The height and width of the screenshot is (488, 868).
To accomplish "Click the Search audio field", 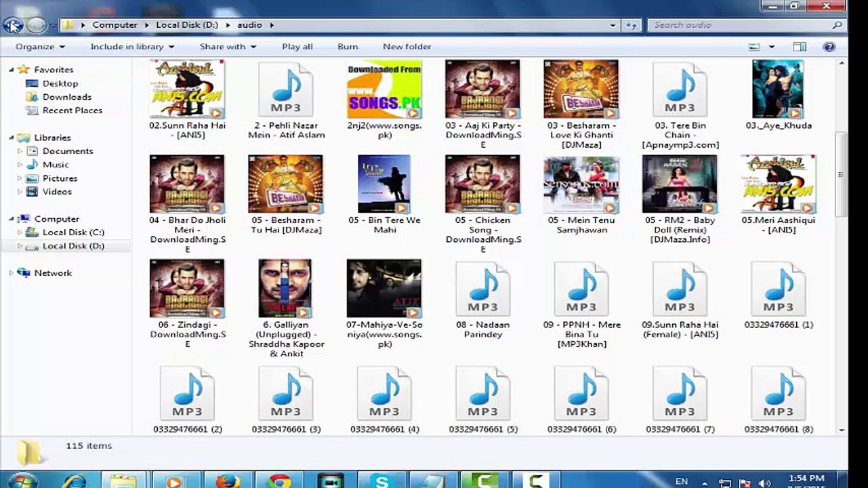I will tap(747, 25).
